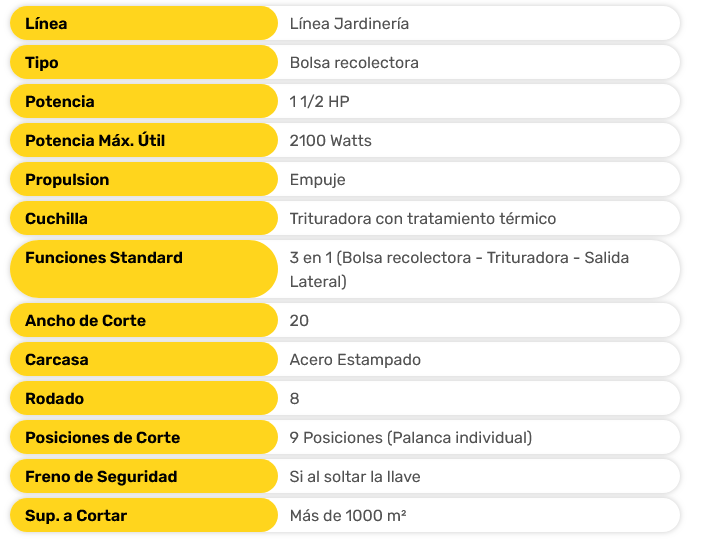Click "Trituradora con tratamiento térmico" text
The image size is (701, 542).
click(x=422, y=218)
